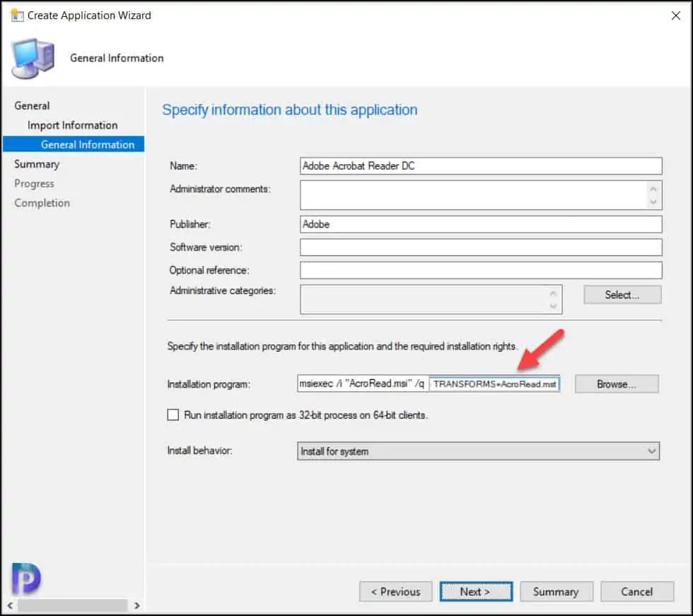This screenshot has width=693, height=616.
Task: Click the Publisher field containing Adobe
Action: pyautogui.click(x=481, y=224)
